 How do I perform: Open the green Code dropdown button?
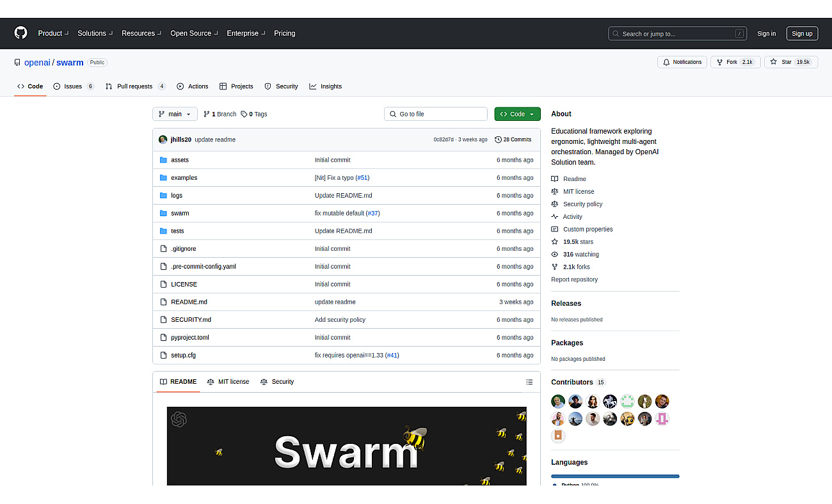coord(517,114)
